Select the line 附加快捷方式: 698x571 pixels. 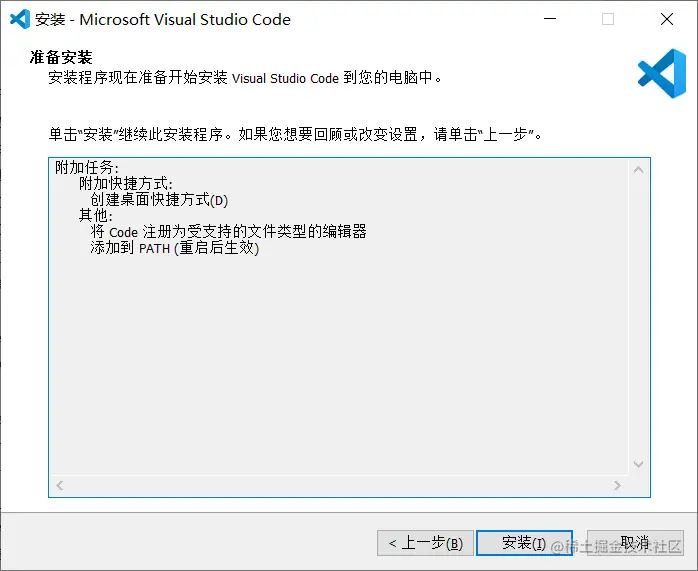(x=126, y=184)
